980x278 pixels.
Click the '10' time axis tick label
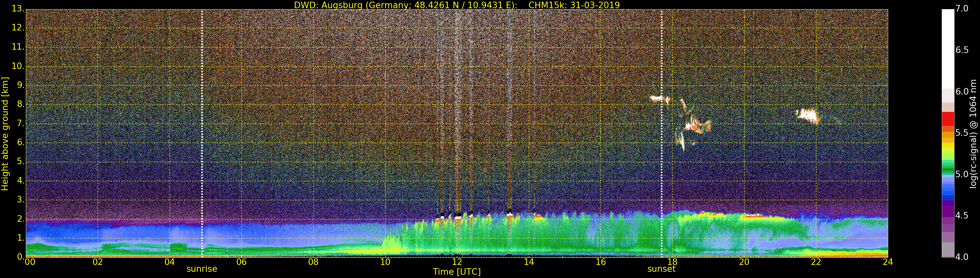click(x=385, y=262)
